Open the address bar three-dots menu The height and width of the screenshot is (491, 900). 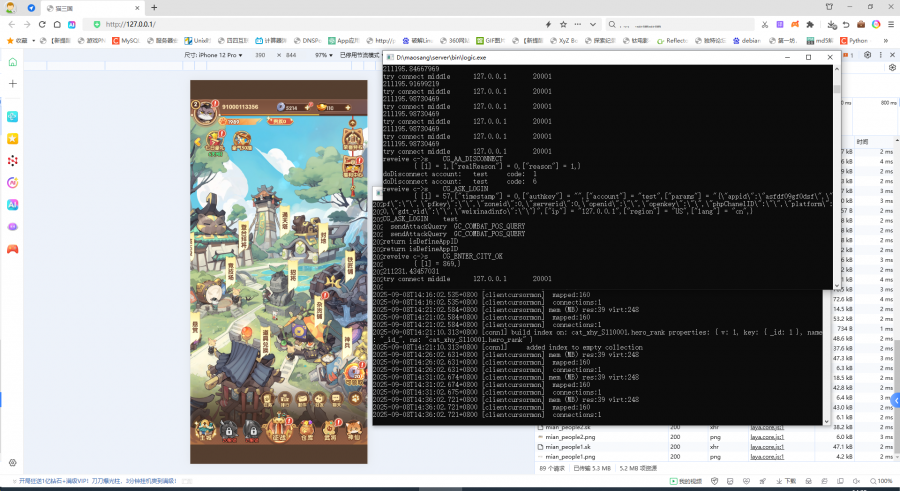[577, 24]
